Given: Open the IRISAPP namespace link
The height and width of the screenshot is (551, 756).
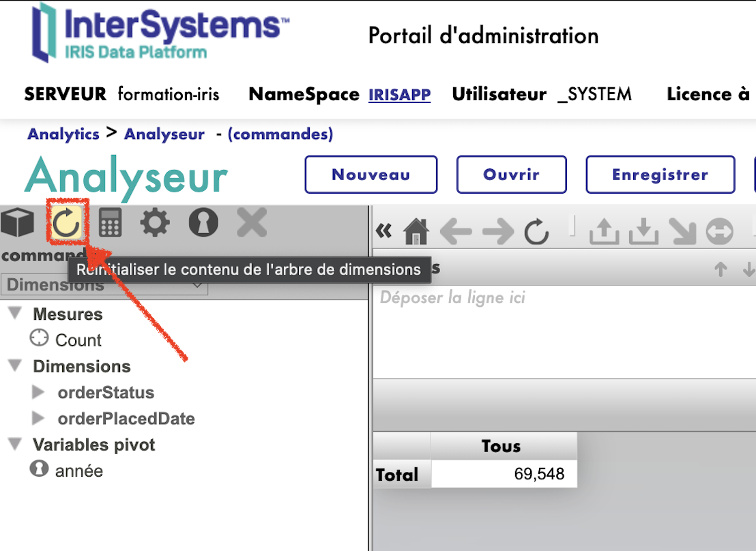Looking at the screenshot, I should 399,95.
